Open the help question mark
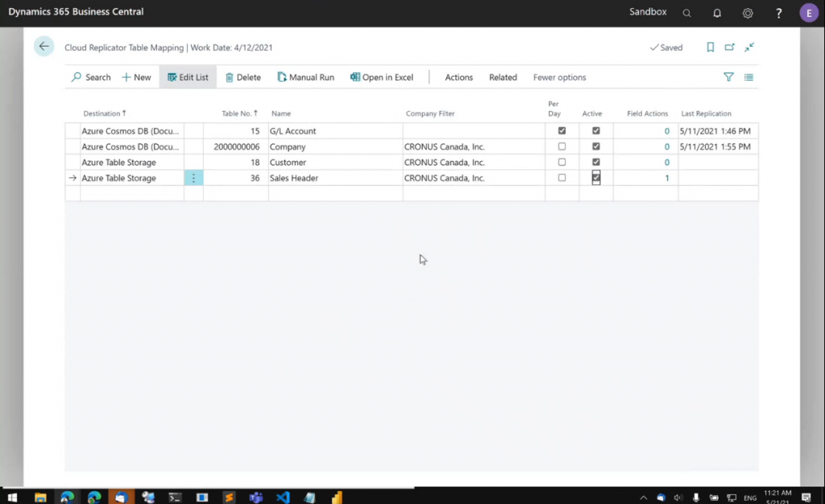Viewport: 825px width, 504px height. pyautogui.click(x=778, y=13)
